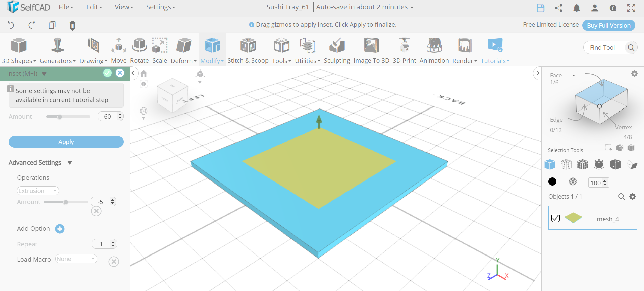
Task: Open the Inset (M+I) panel menu
Action: point(44,74)
